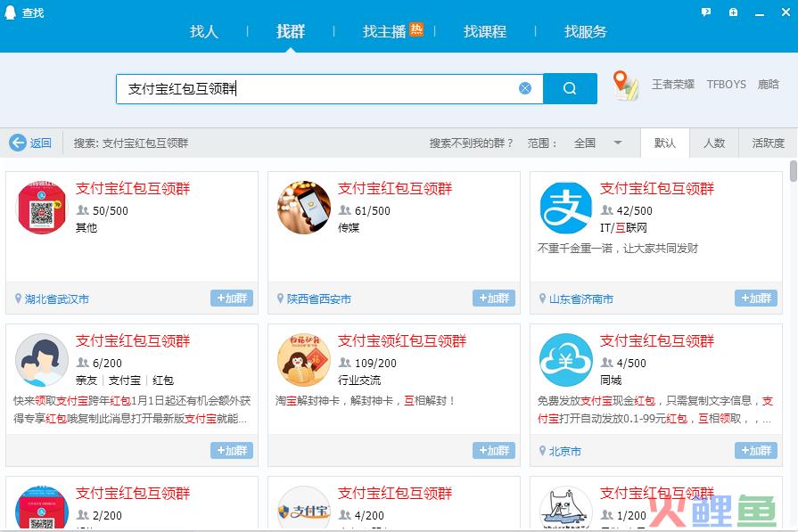This screenshot has width=798, height=532.
Task: Sort results by 人数
Action: (x=714, y=143)
